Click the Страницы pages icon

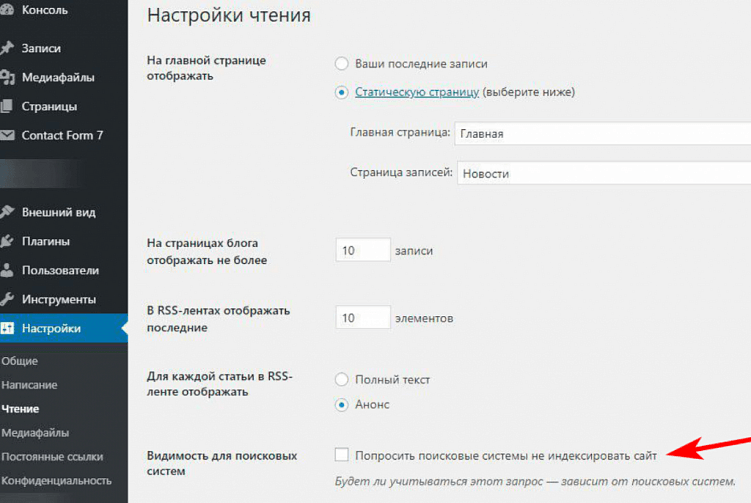[6, 106]
